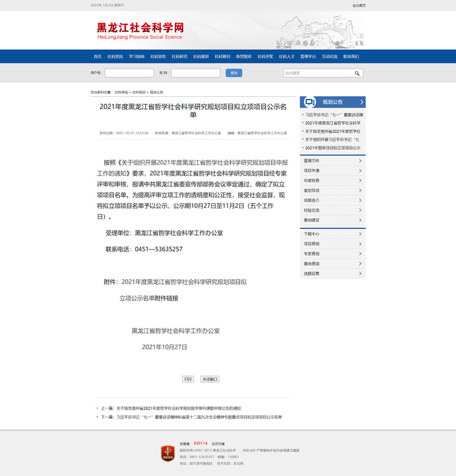
Task: Click the chevron beside 成果选介
Action: click(360, 201)
